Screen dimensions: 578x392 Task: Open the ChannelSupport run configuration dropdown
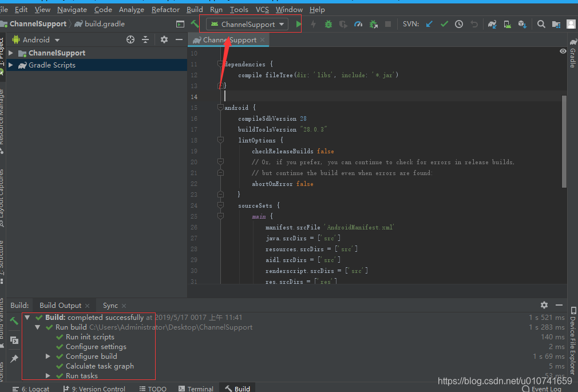(x=246, y=24)
